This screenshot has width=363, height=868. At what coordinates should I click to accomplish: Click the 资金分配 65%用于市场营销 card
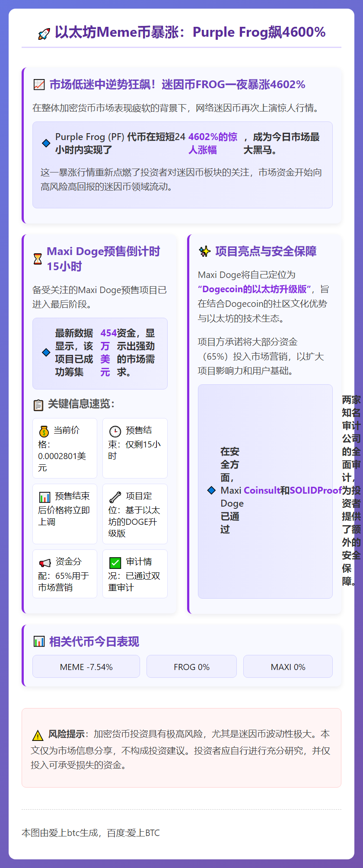tap(65, 574)
